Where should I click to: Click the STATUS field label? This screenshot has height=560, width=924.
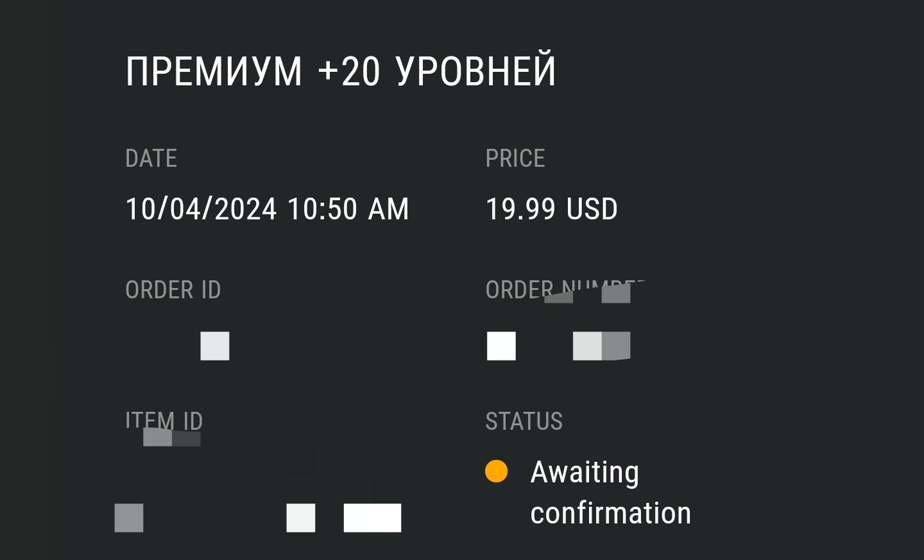coord(524,421)
